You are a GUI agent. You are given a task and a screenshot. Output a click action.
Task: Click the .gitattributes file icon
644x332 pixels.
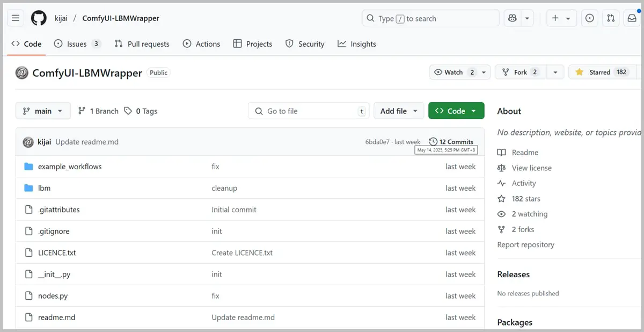(x=28, y=210)
